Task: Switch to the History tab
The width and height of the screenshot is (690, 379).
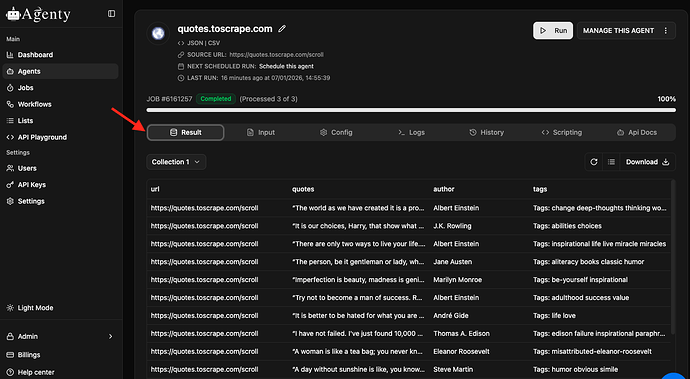Action: pyautogui.click(x=487, y=132)
